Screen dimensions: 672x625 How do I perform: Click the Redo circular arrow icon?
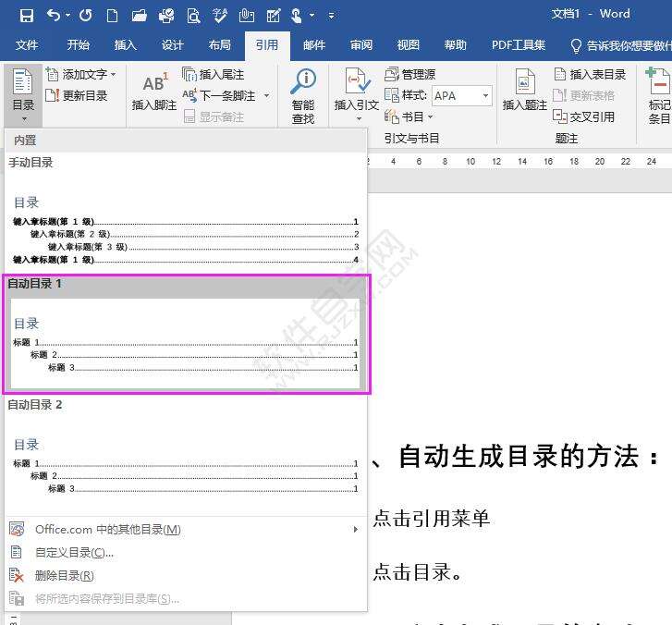click(86, 16)
